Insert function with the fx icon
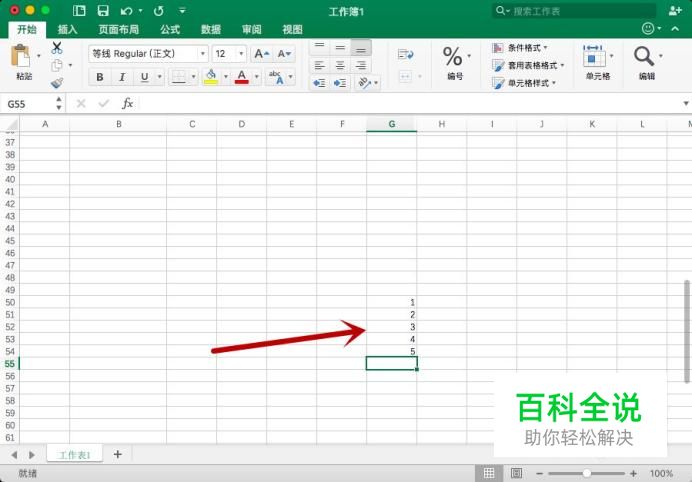The image size is (692, 482). (x=127, y=103)
